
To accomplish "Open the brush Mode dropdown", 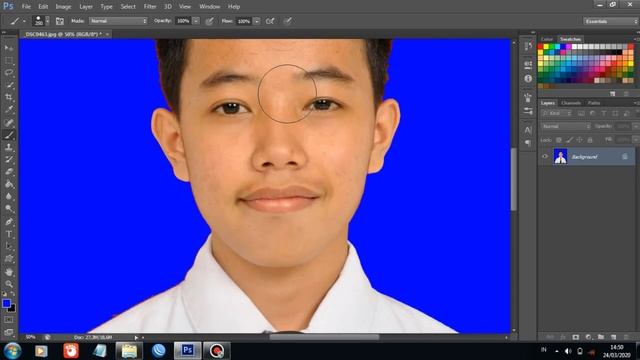I will 118,21.
